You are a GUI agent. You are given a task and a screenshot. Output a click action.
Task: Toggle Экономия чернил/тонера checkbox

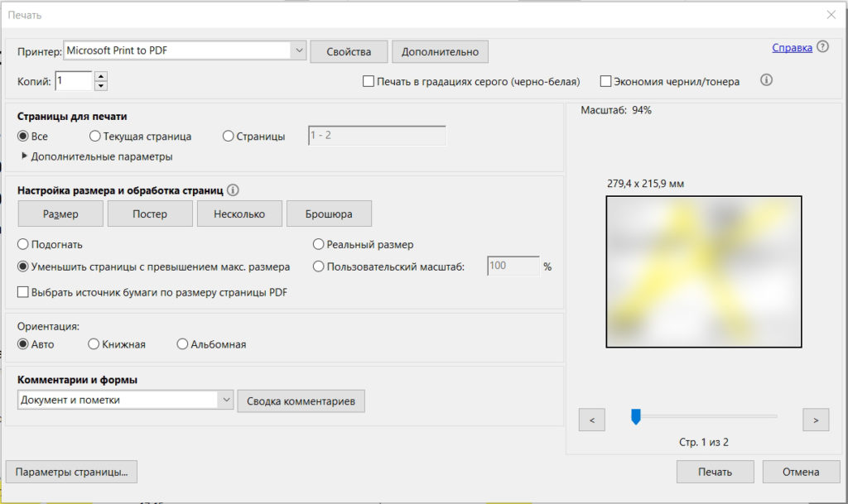tap(605, 81)
